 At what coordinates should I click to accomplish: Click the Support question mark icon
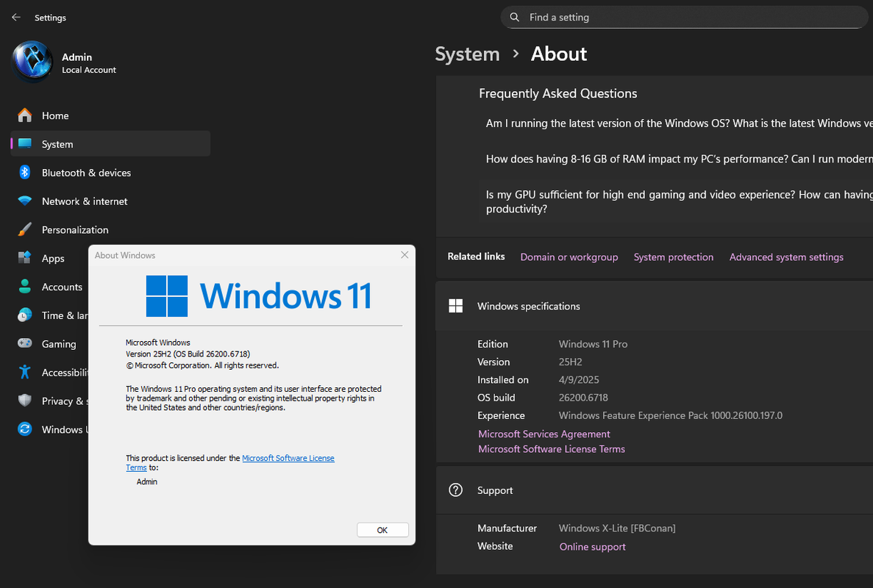(x=455, y=490)
